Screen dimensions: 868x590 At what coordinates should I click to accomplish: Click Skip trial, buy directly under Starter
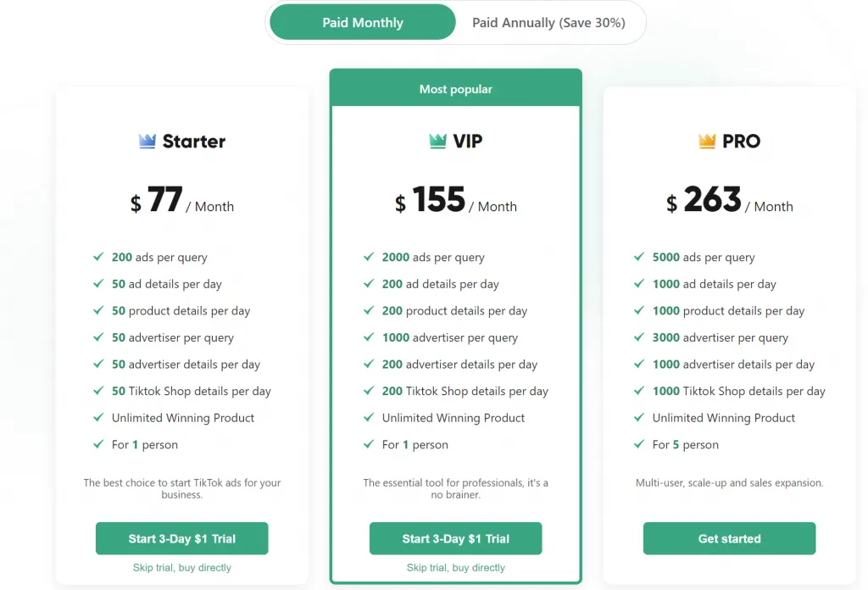click(181, 568)
